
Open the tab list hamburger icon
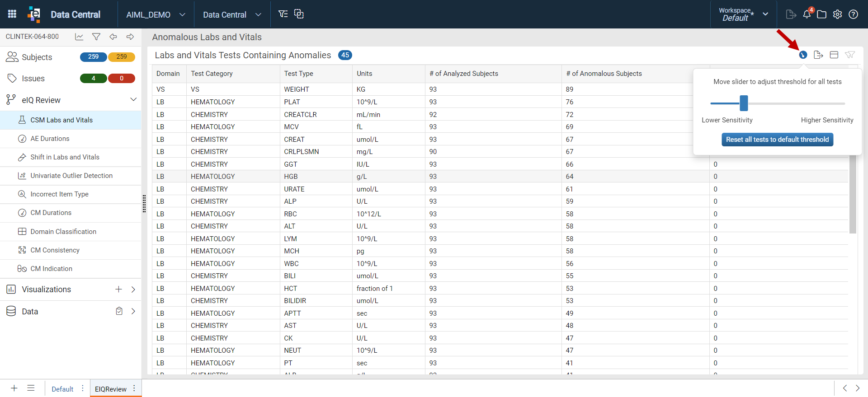(31, 388)
